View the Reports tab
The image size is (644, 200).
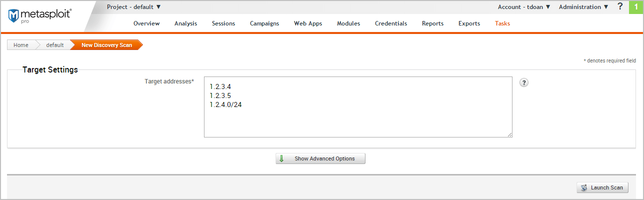[432, 23]
